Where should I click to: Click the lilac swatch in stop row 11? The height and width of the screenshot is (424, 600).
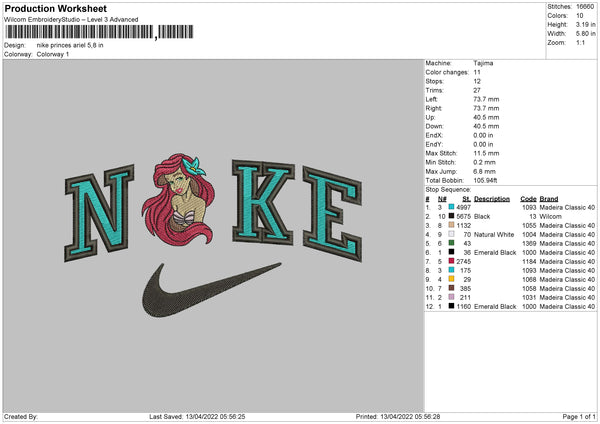452,297
